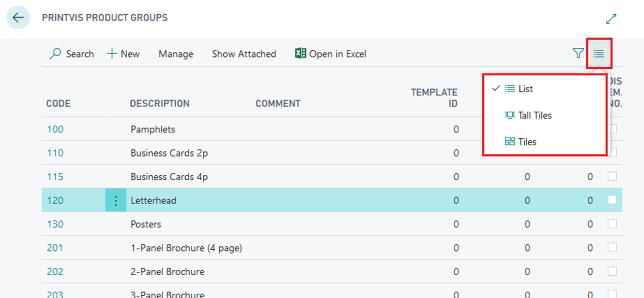644x298 pixels.
Task: Choose the List view option
Action: click(x=525, y=89)
